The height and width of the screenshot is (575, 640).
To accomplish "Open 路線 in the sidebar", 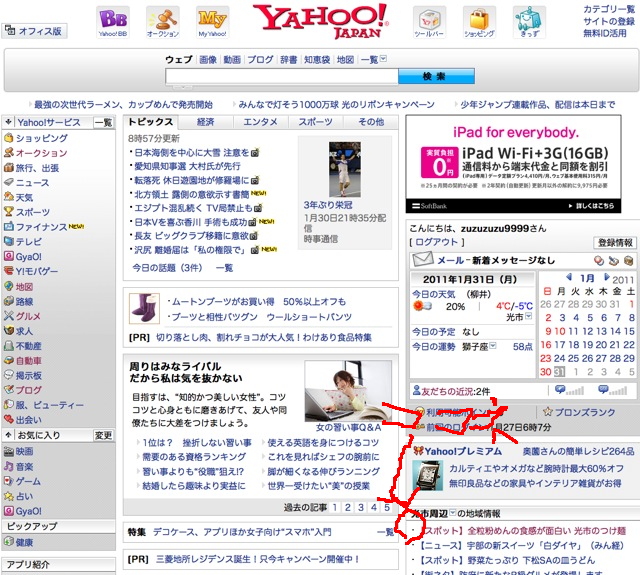I will (24, 302).
